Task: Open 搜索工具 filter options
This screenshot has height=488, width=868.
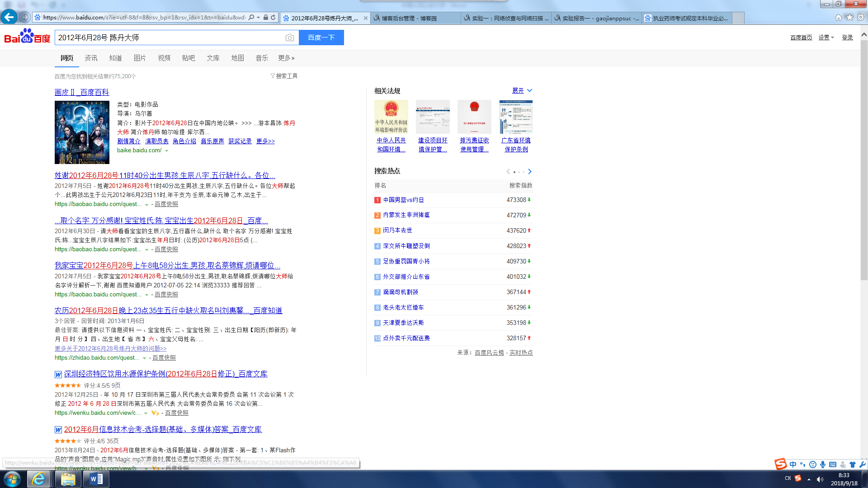Action: click(284, 76)
